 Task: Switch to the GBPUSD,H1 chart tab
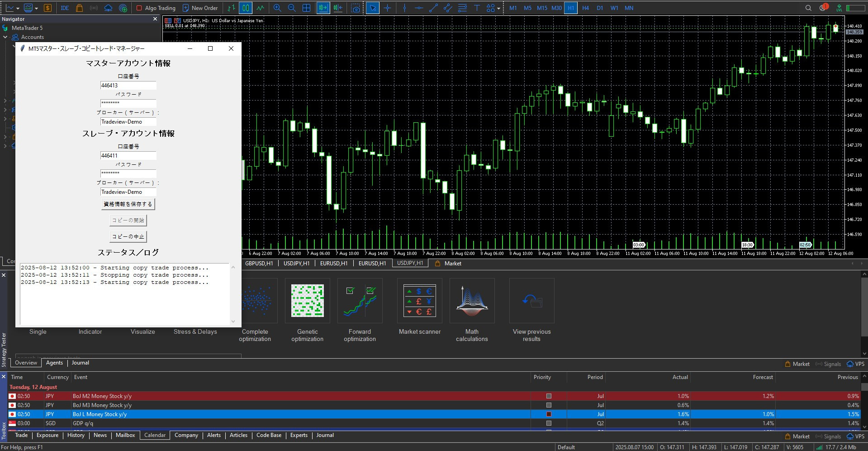click(259, 263)
